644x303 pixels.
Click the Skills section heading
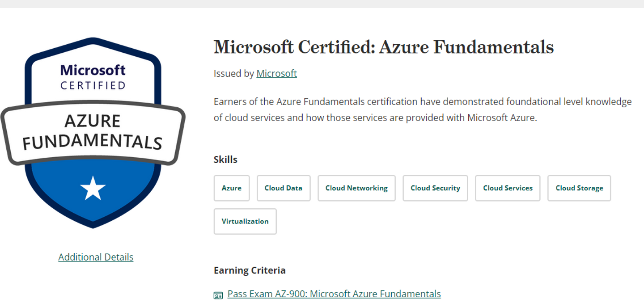(x=225, y=160)
